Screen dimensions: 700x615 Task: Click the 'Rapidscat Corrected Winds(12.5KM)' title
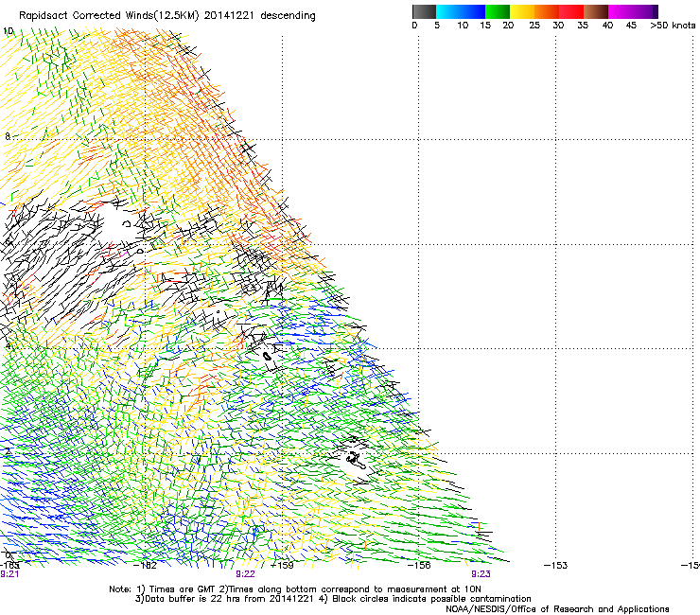pos(109,16)
